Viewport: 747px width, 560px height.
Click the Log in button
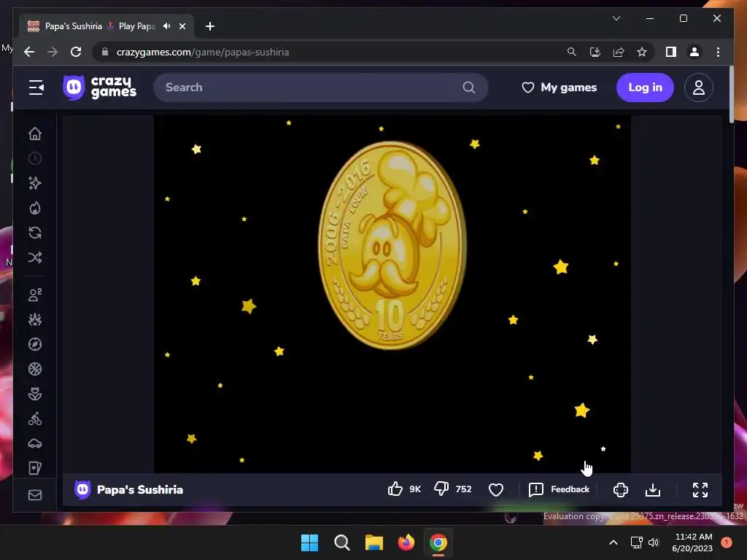point(645,87)
